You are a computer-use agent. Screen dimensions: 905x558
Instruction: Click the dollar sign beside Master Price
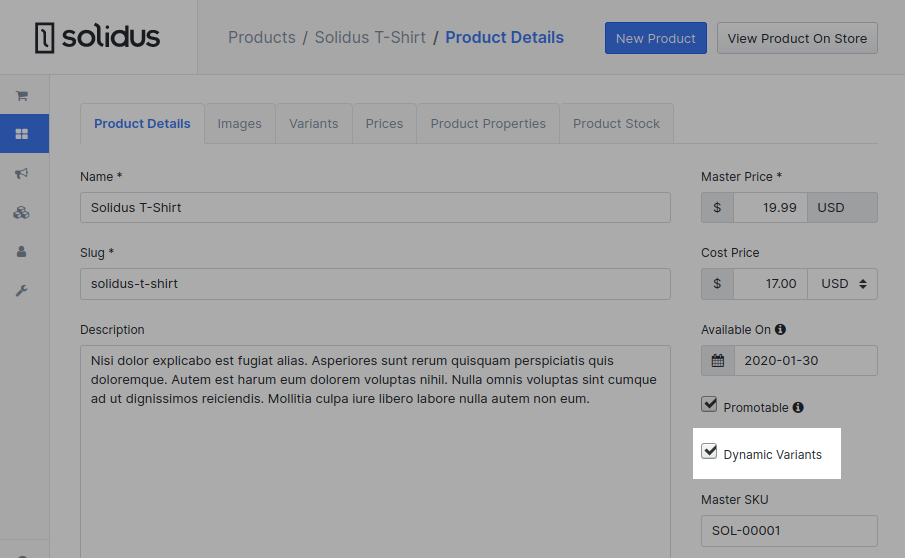pyautogui.click(x=717, y=208)
